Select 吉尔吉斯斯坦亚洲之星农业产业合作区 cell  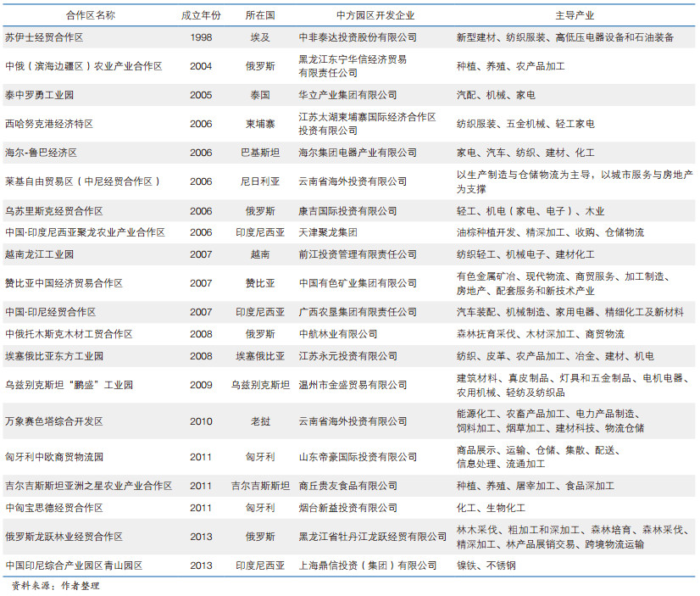[x=88, y=486]
